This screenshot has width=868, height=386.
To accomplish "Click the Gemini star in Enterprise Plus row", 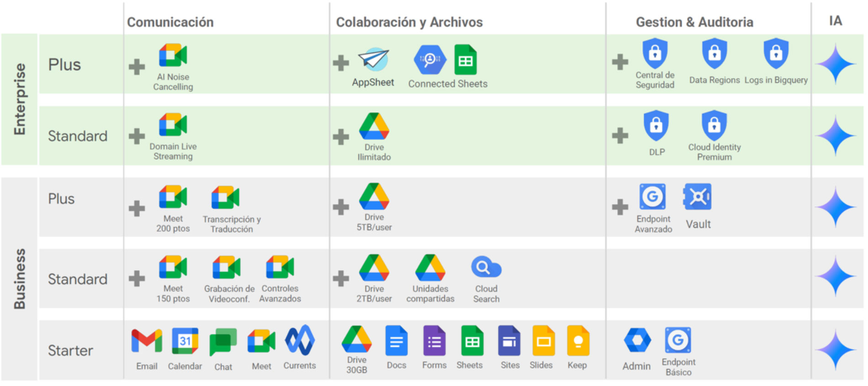I will point(836,64).
